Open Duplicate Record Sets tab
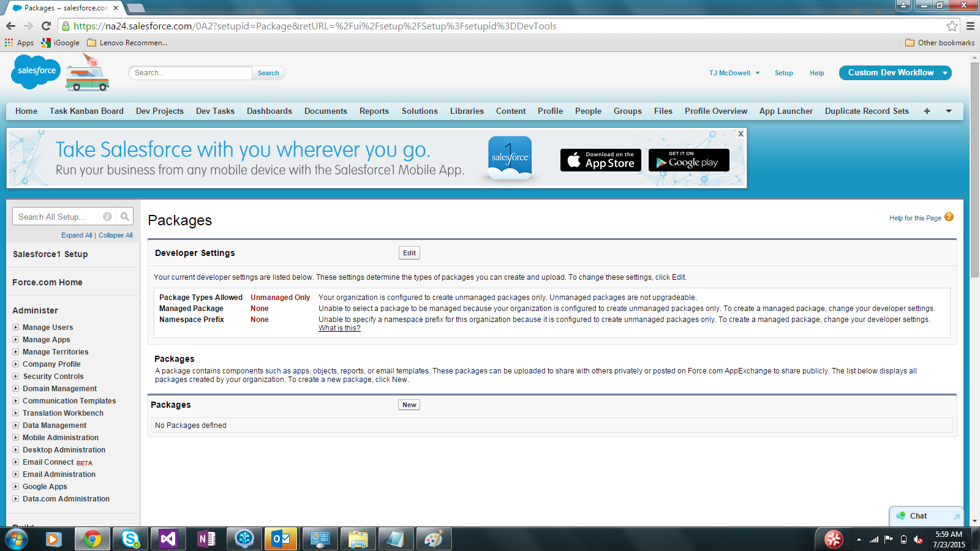Screen dimensions: 980x551 point(867,111)
